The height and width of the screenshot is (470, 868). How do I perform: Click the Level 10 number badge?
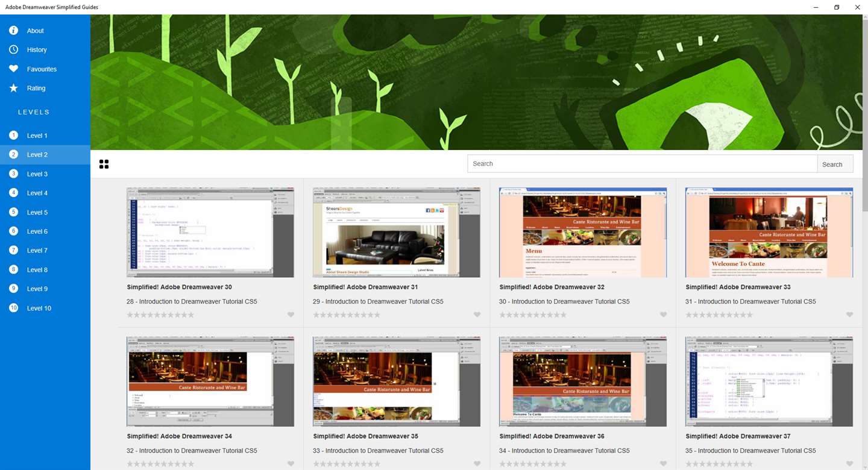point(14,308)
